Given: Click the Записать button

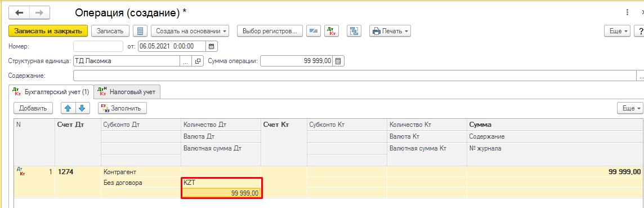Looking at the screenshot, I should click(x=110, y=31).
